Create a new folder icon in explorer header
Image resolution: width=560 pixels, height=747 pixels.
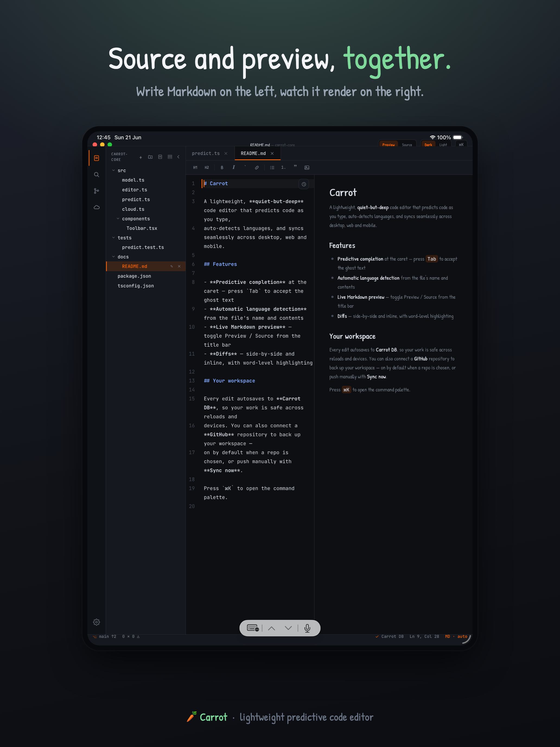[x=151, y=157]
